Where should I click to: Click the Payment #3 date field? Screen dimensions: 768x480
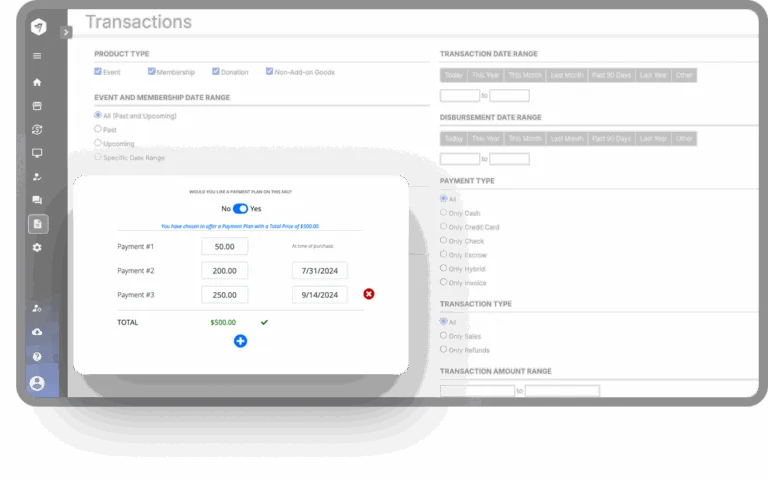click(320, 295)
